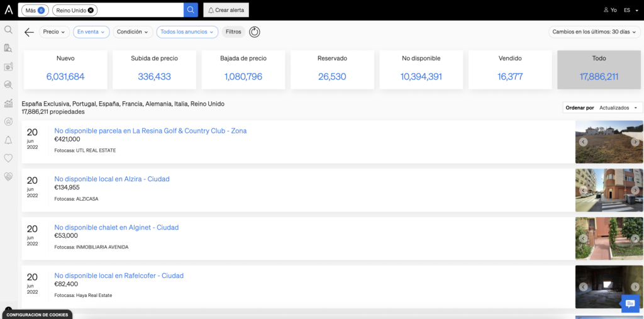Click the €421,000 price text
Image resolution: width=644 pixels, height=319 pixels.
click(x=67, y=139)
